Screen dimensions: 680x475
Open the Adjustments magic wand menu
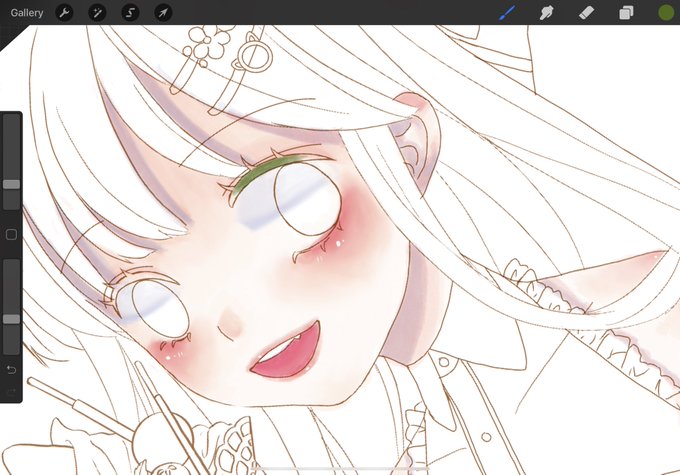click(97, 13)
